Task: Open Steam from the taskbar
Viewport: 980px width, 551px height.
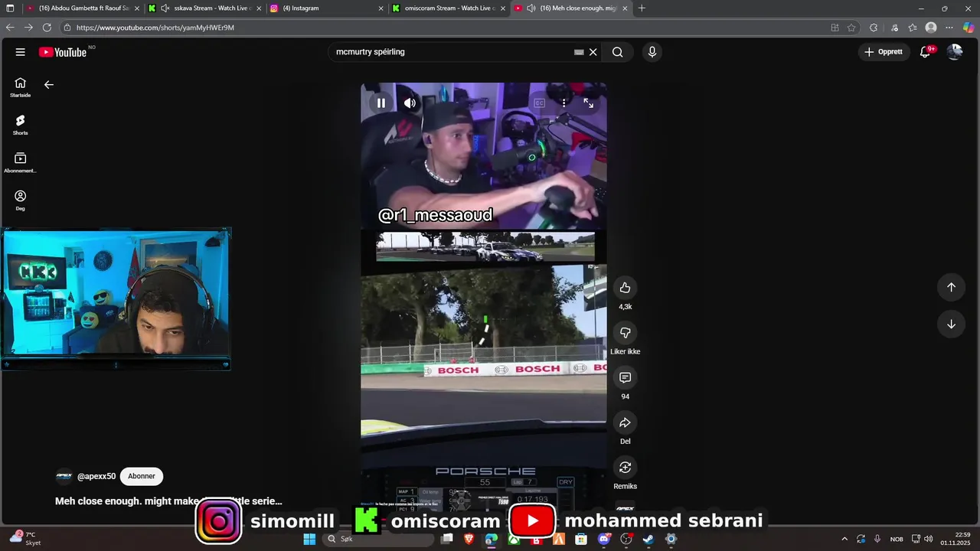Action: pos(648,539)
